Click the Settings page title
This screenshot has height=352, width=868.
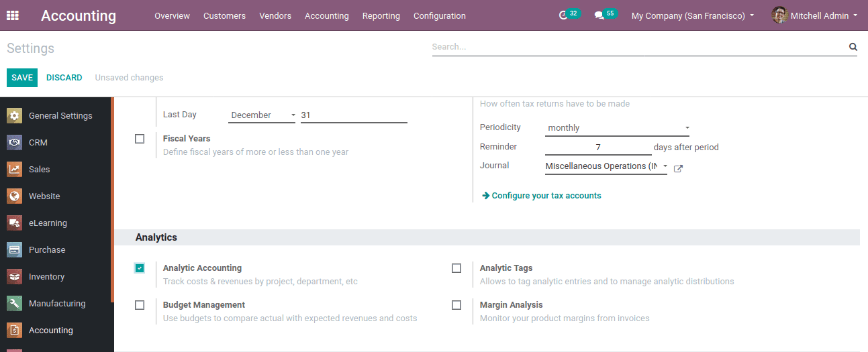coord(30,48)
